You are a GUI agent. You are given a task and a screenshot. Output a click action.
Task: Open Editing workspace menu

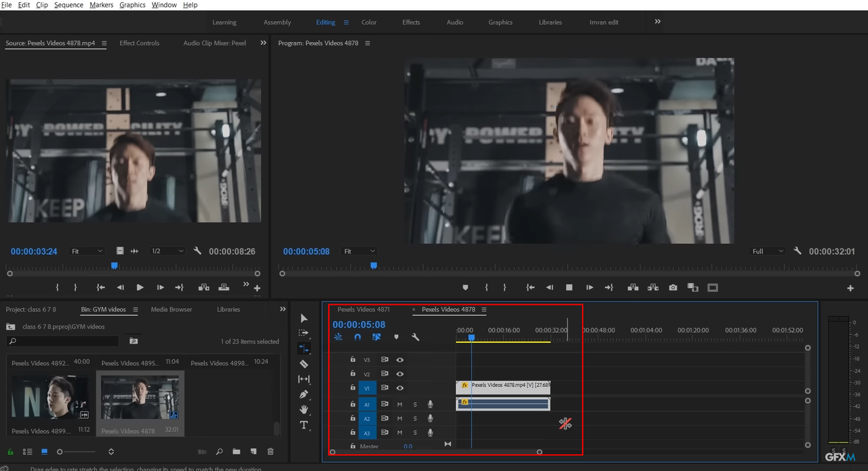point(346,22)
